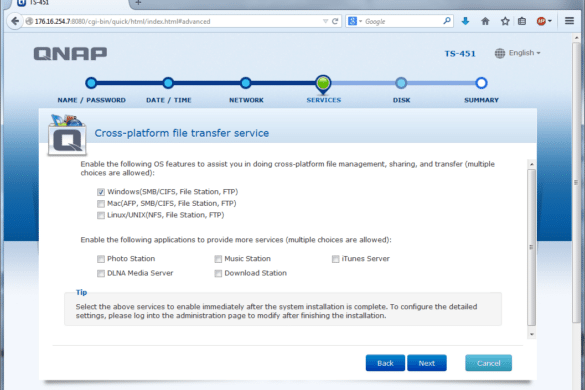Enable Linux/UNIX (NFS) checkbox
Screen dimensions: 585x390
(x=101, y=215)
